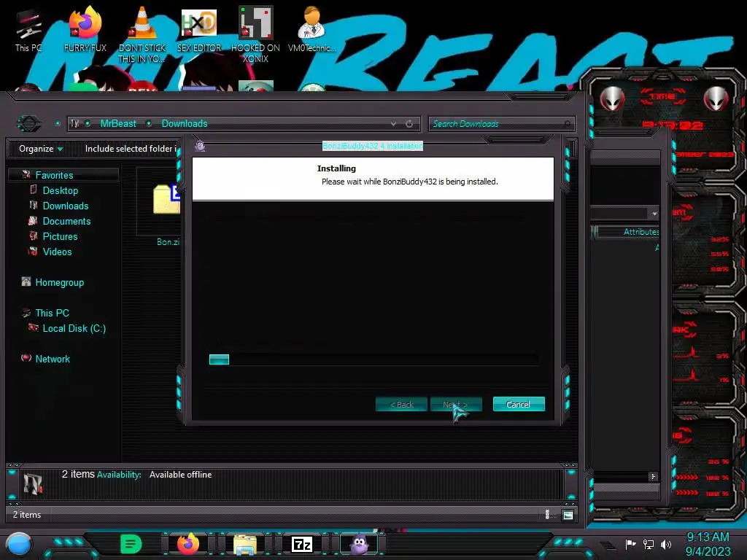
Task: Expand the address bar history dropdown
Action: coord(393,124)
